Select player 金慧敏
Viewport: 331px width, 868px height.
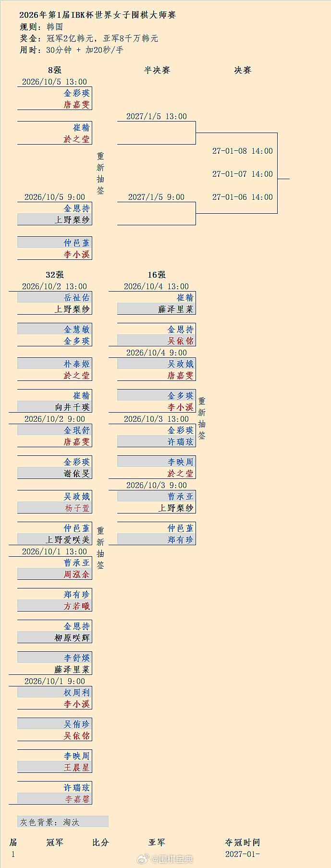tap(77, 330)
